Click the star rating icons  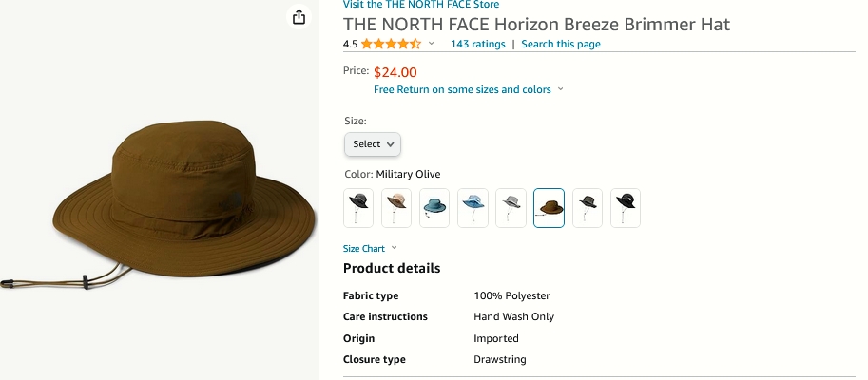click(391, 44)
